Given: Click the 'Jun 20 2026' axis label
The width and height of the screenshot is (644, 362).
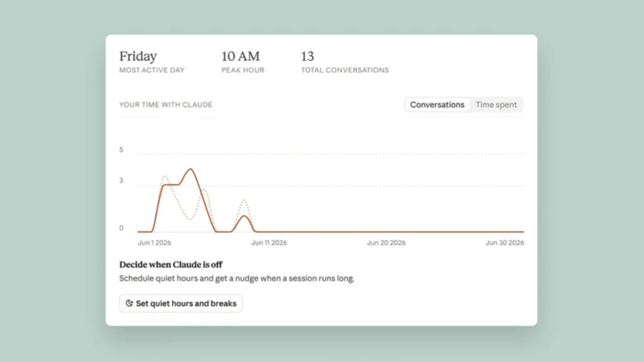Looking at the screenshot, I should pyautogui.click(x=386, y=243).
